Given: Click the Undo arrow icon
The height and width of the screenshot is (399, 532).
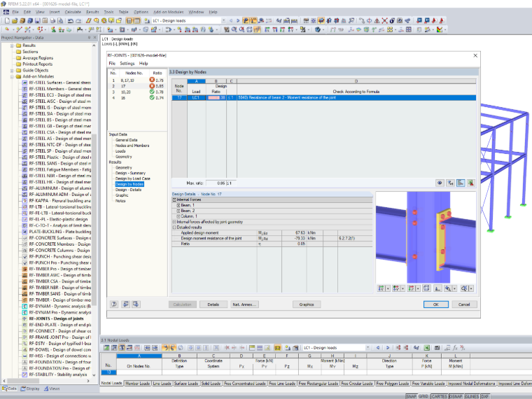Looking at the screenshot, I should 70,21.
